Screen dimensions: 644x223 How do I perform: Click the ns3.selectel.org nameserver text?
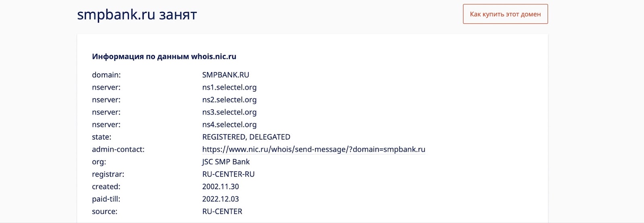(x=229, y=112)
